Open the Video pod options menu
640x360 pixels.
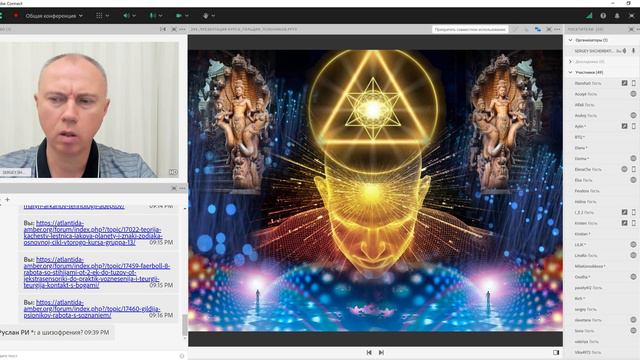point(182,29)
